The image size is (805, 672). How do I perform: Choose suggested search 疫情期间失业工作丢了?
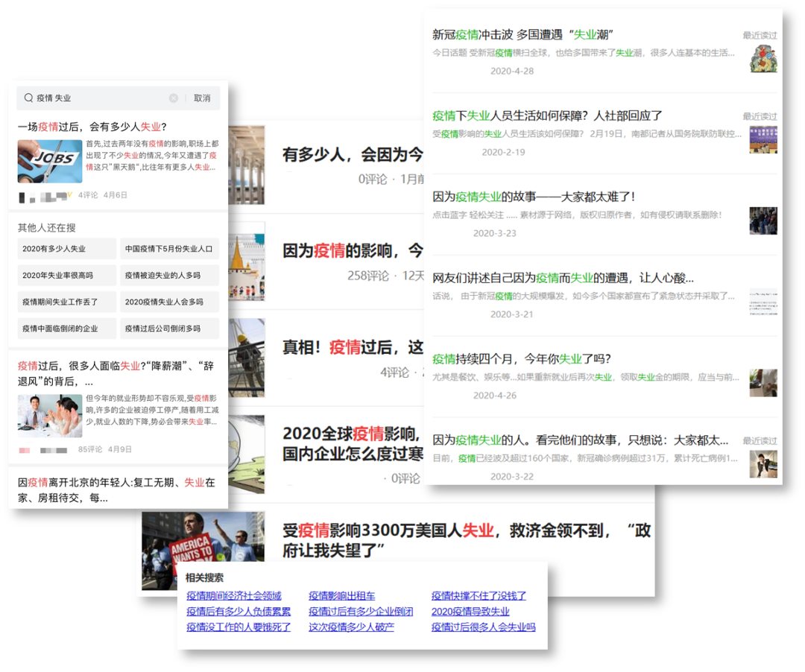(67, 302)
